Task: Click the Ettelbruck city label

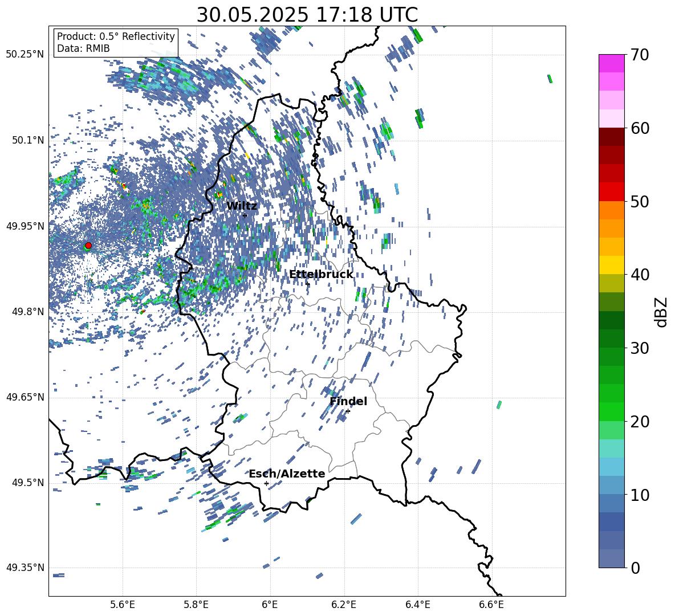Action: click(321, 275)
